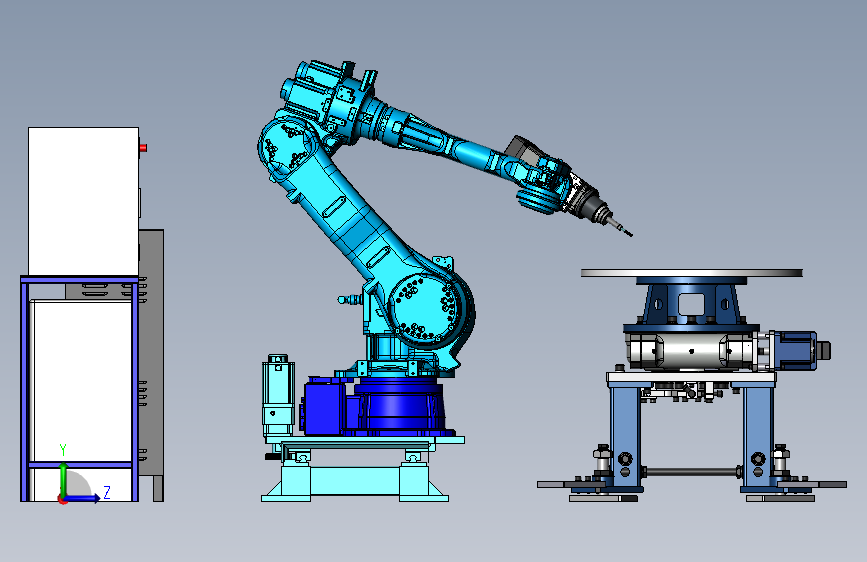
Task: Select the positioner's right support leg
Action: point(758,435)
